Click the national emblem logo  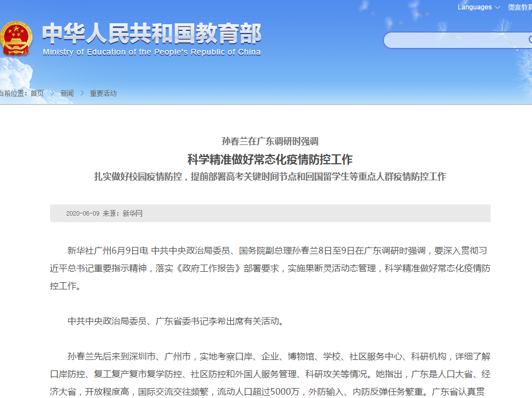click(17, 38)
